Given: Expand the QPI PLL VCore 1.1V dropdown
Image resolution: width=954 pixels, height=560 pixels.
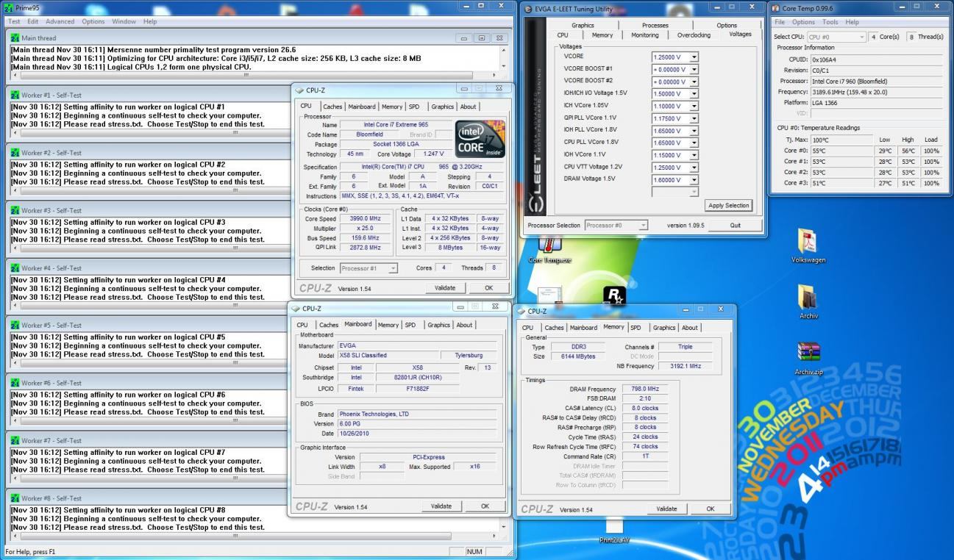Looking at the screenshot, I should pyautogui.click(x=694, y=118).
